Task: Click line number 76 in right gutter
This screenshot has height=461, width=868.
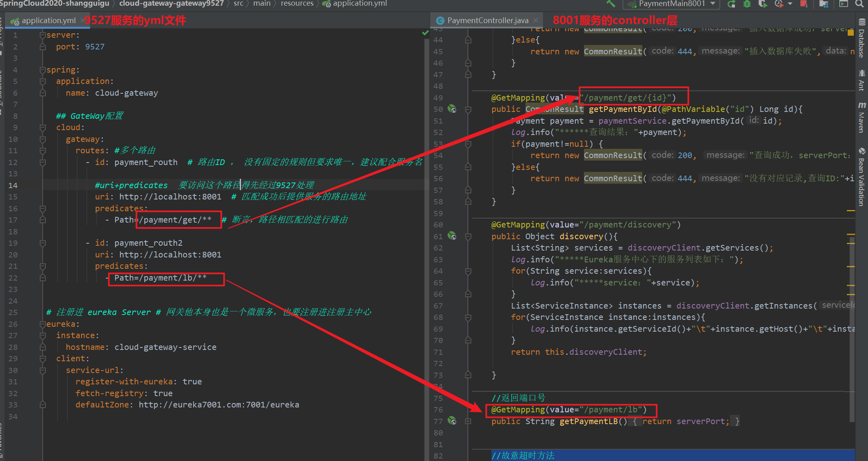Action: [438, 410]
